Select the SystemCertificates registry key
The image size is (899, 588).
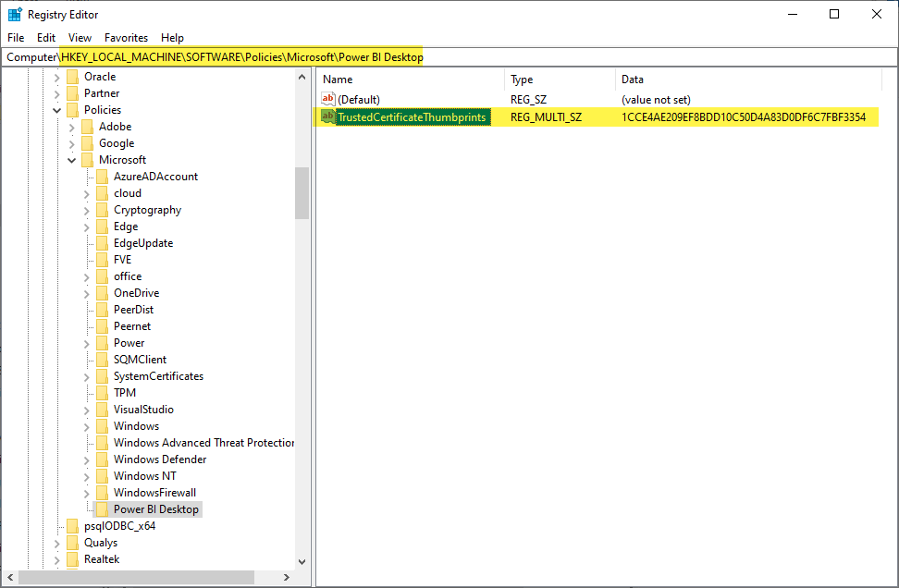157,375
